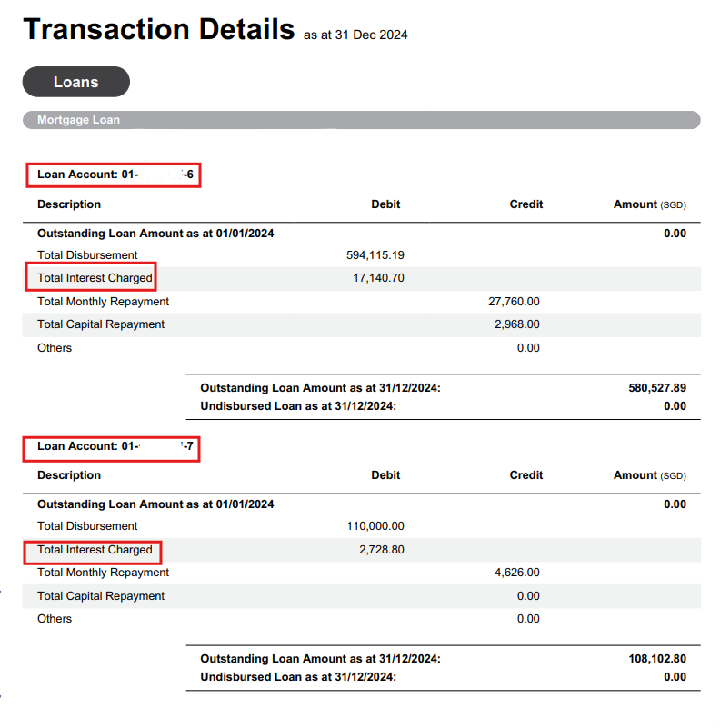Select the Loan Account label ending in -7
The height and width of the screenshot is (728, 720).
tap(115, 446)
